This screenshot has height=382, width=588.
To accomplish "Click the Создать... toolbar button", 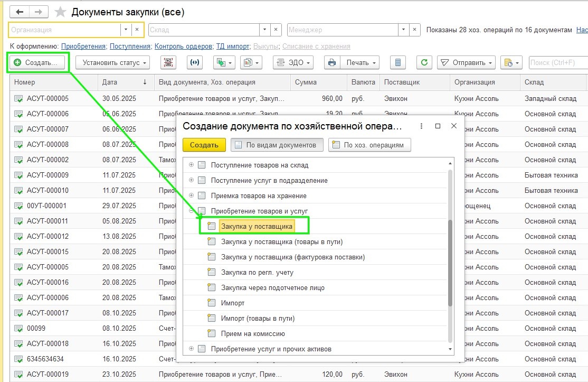I will [36, 63].
